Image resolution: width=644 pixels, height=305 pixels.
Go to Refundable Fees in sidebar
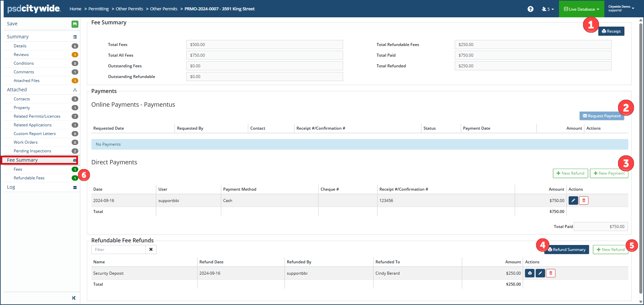tap(29, 178)
